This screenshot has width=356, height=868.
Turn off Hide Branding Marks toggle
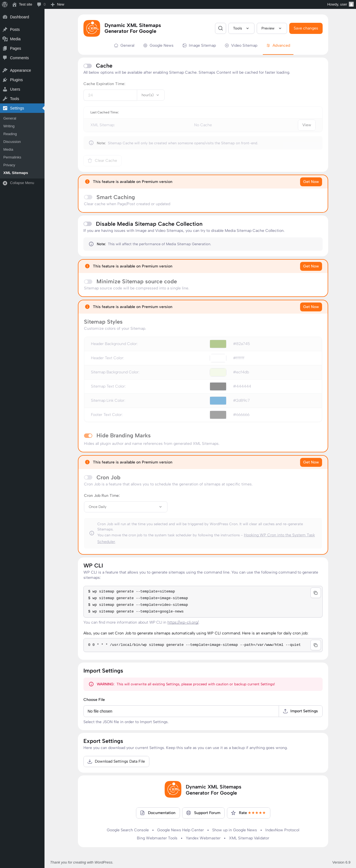[x=88, y=435]
